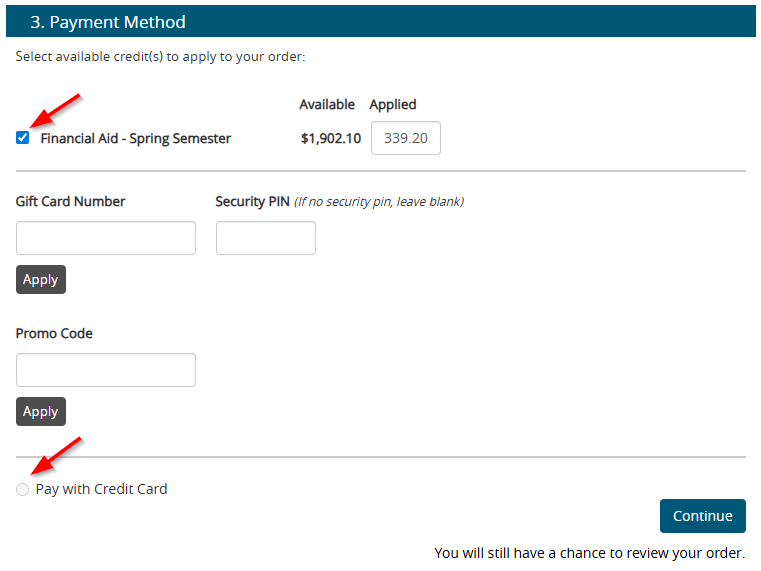761x571 pixels.
Task: Select the Pay with Credit Card radio button
Action: 23,490
